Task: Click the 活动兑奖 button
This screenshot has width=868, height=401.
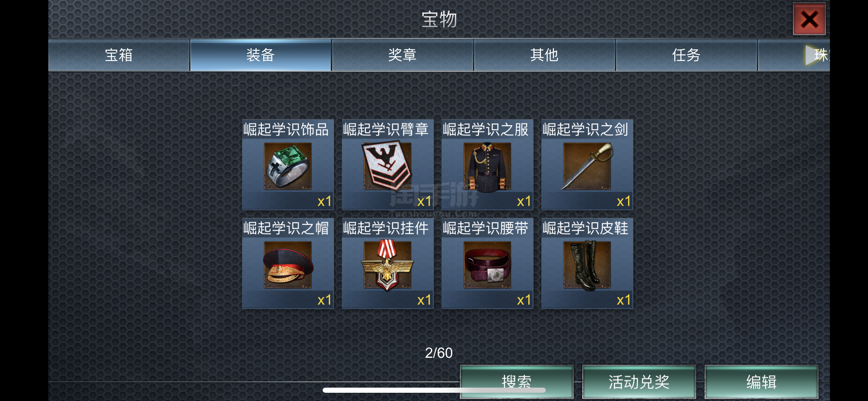Action: point(639,382)
